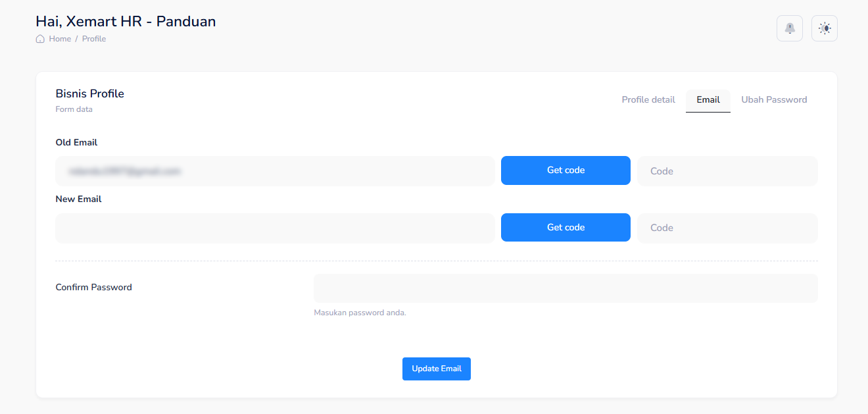Click the Code box beside Old Email
This screenshot has height=414, width=868.
[x=727, y=170]
